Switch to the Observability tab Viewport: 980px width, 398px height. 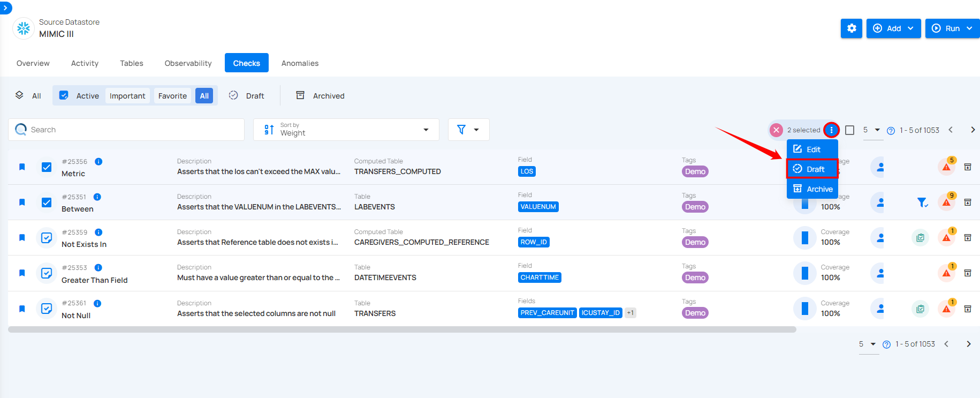(x=188, y=63)
